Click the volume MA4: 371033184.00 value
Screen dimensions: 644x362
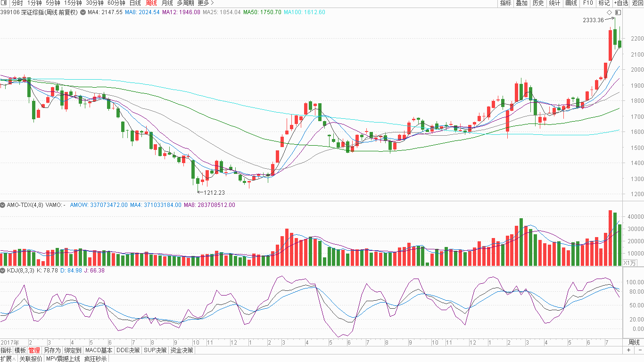155,205
